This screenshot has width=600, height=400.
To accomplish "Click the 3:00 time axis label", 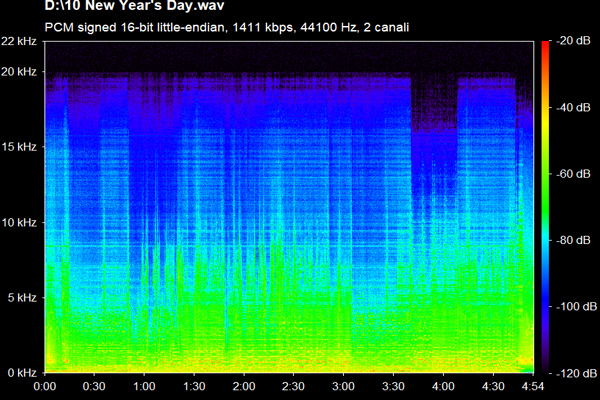I will [343, 386].
